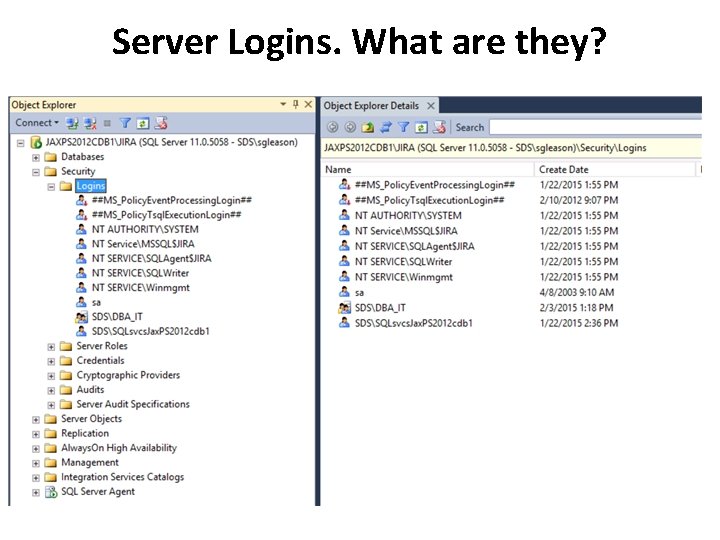The width and height of the screenshot is (720, 540).
Task: Close the Object Explorer panel
Action: [x=308, y=104]
